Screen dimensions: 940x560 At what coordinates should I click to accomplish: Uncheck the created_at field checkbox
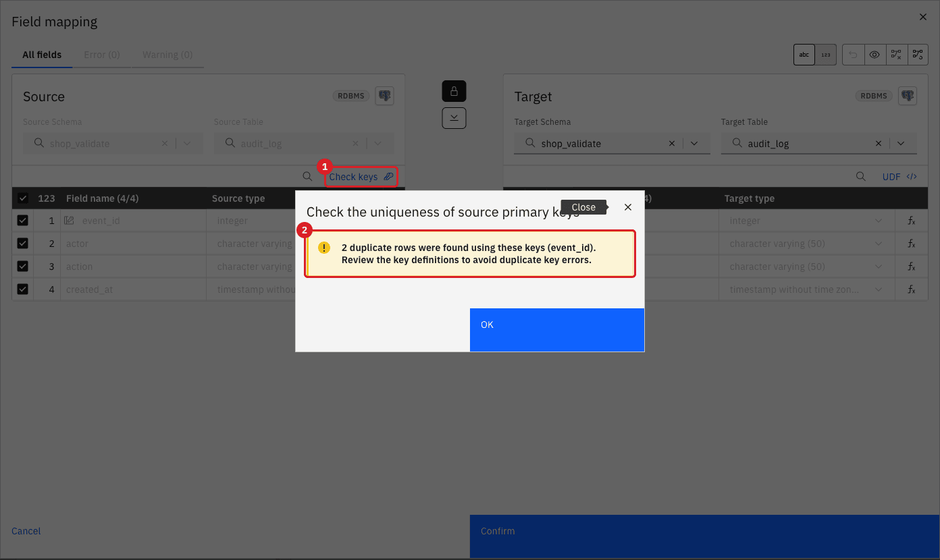[23, 289]
